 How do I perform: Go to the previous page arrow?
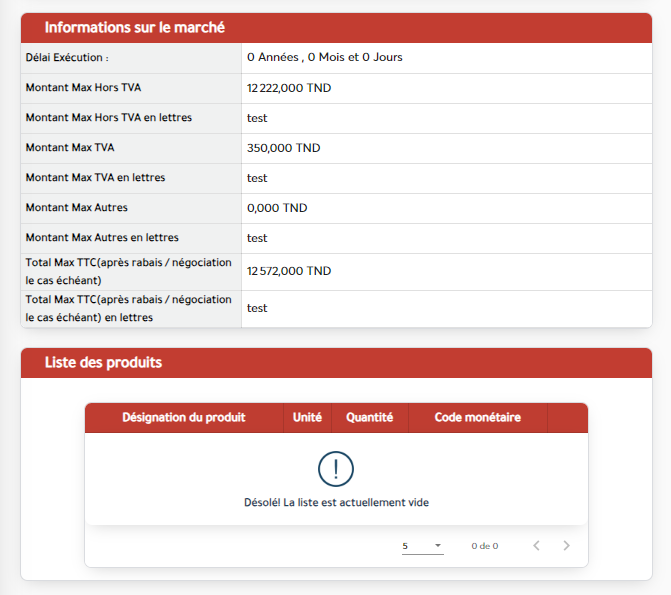[536, 546]
